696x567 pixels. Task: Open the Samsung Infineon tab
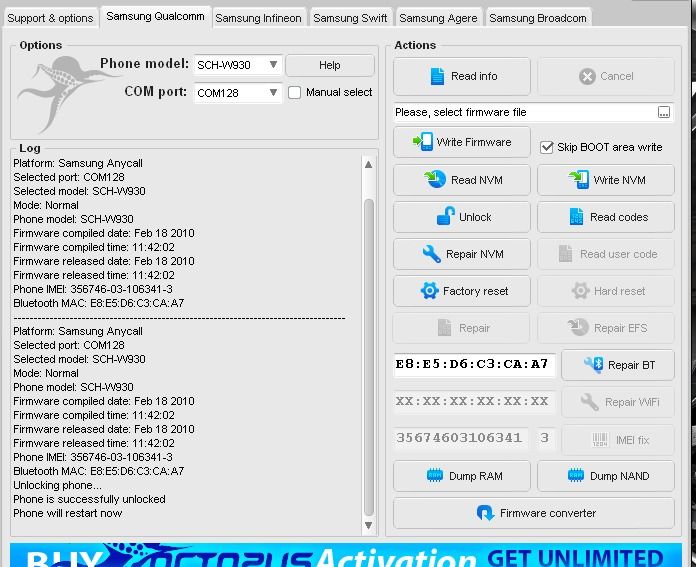click(258, 18)
